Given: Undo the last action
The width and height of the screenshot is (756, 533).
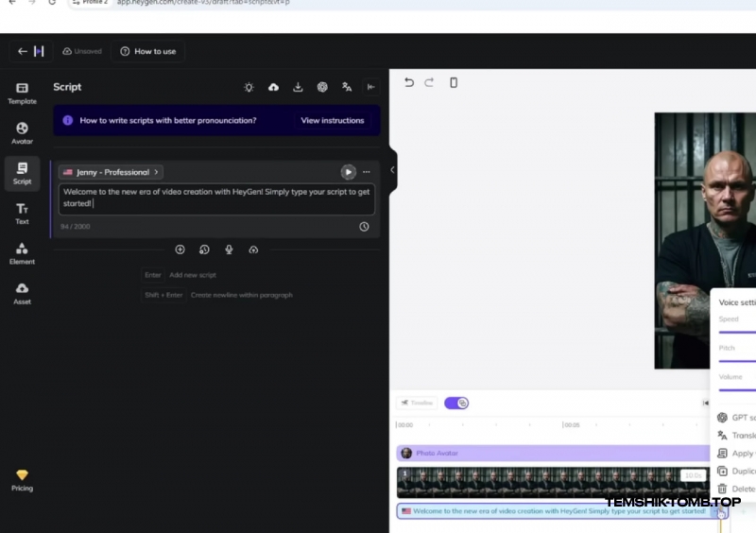Looking at the screenshot, I should tap(409, 82).
